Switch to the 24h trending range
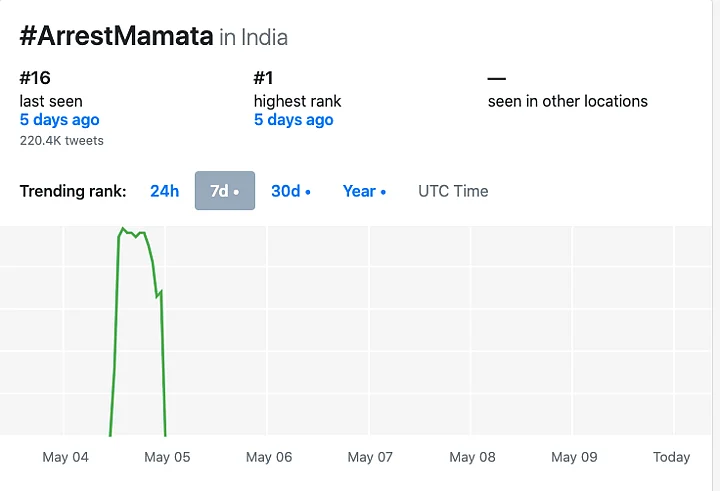Screen dimensions: 720x491 (164, 191)
